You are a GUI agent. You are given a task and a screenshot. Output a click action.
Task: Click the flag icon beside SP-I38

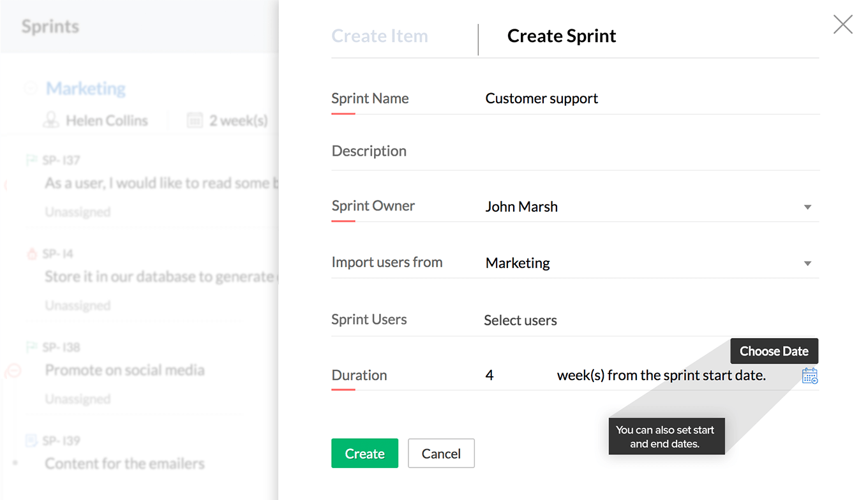31,348
